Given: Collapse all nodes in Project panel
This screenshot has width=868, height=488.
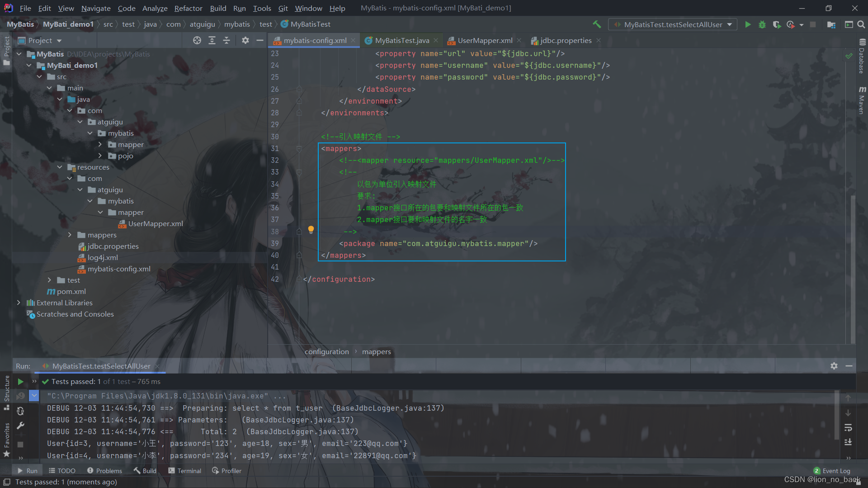Looking at the screenshot, I should coord(226,40).
